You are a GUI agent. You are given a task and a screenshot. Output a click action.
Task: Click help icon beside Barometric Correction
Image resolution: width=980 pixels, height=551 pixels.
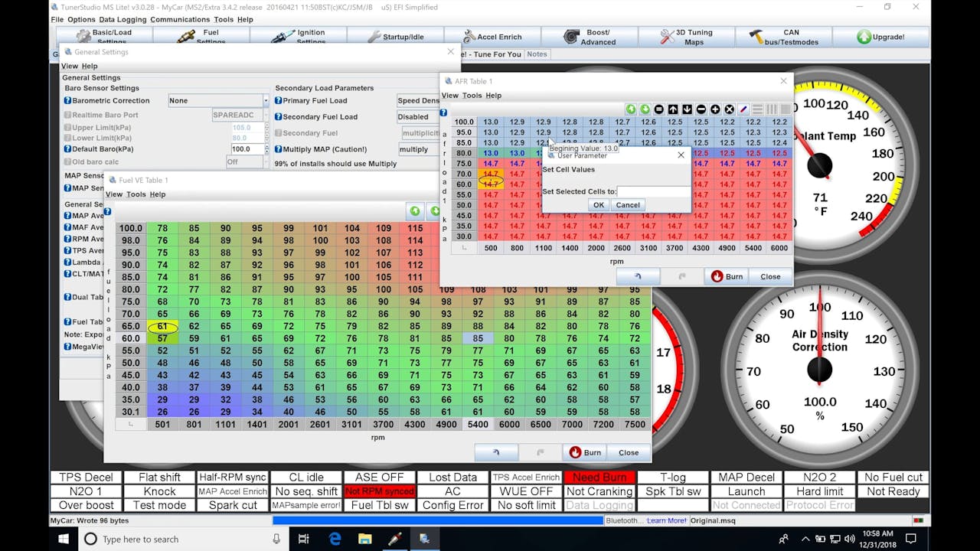coord(67,100)
